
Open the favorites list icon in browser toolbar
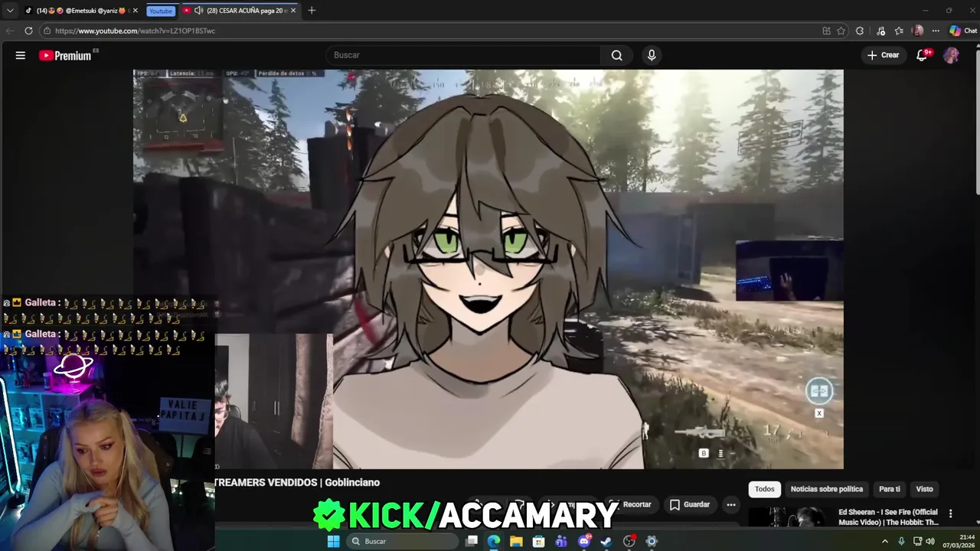point(899,31)
